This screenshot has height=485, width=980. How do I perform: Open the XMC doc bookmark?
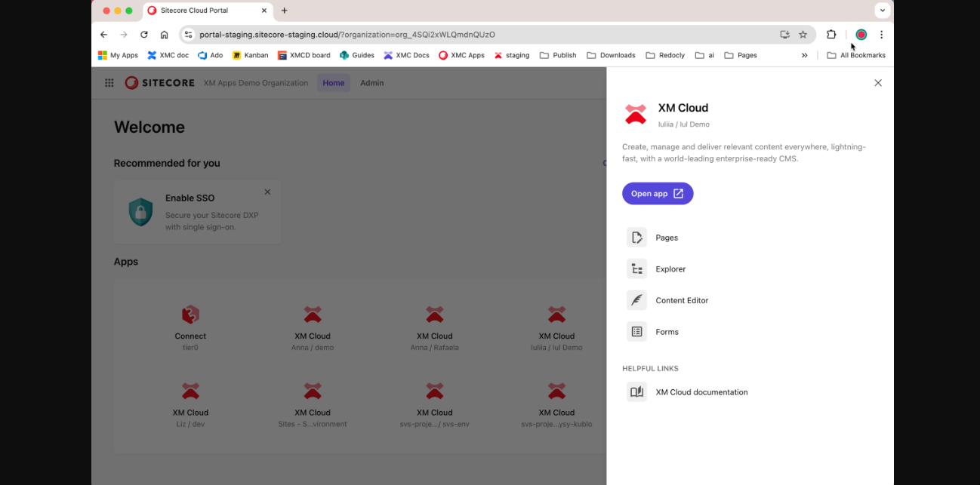pyautogui.click(x=168, y=55)
